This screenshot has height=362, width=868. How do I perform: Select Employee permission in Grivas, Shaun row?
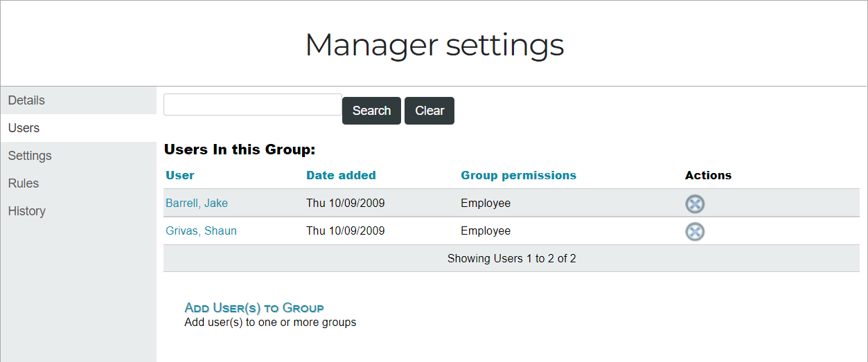[x=486, y=231]
